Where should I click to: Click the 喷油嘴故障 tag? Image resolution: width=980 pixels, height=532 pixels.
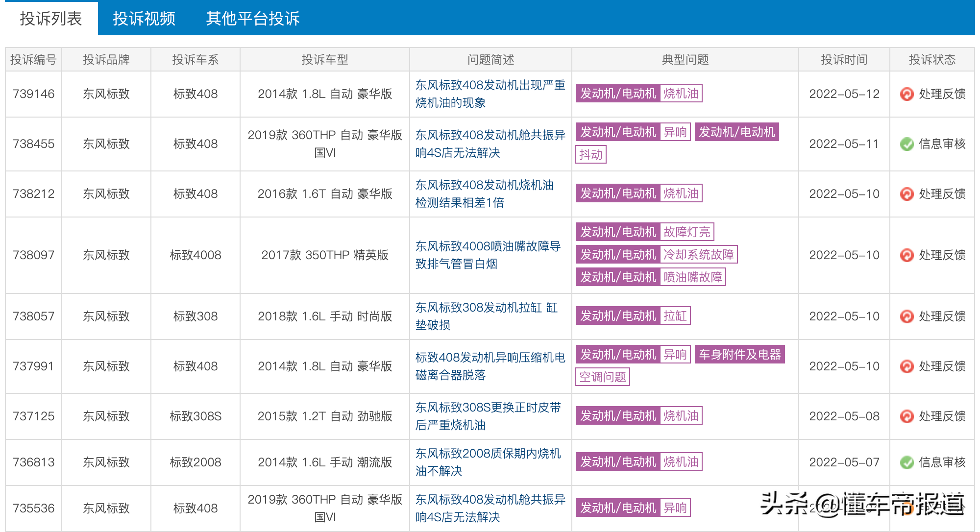[692, 277]
